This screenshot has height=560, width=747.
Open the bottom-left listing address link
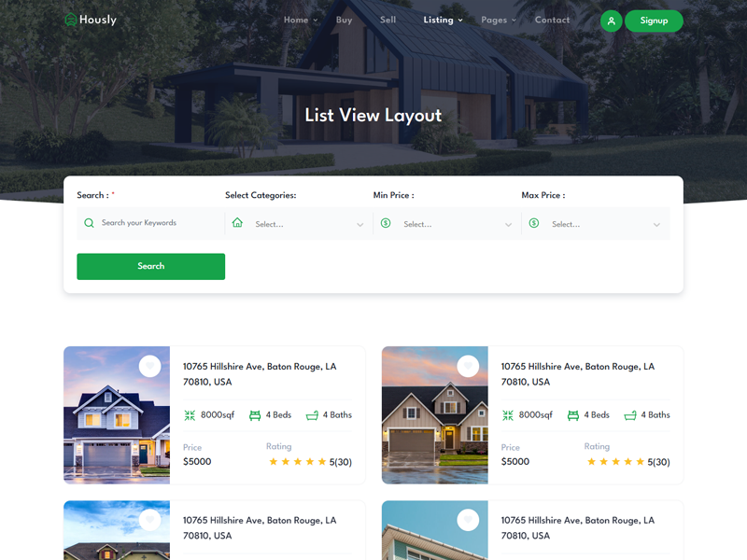[260, 528]
